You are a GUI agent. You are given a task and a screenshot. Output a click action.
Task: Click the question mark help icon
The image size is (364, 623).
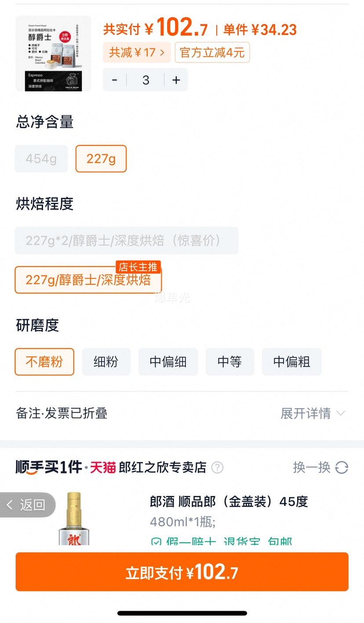pos(217,467)
